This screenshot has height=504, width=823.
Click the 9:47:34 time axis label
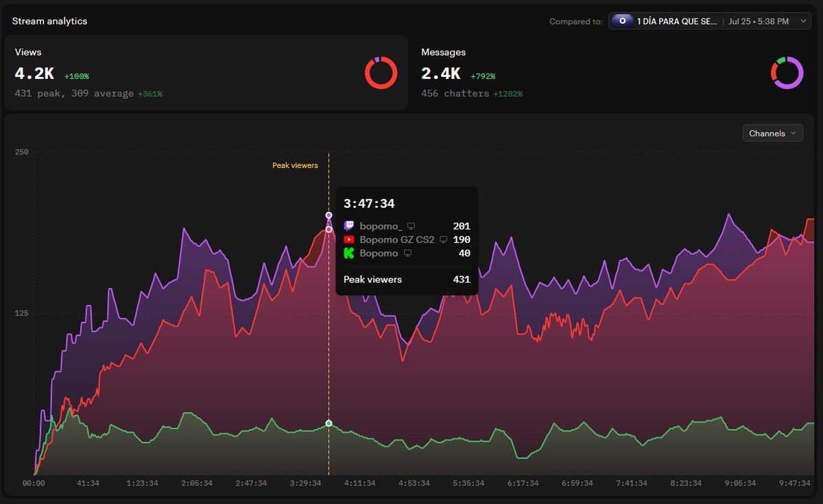794,483
